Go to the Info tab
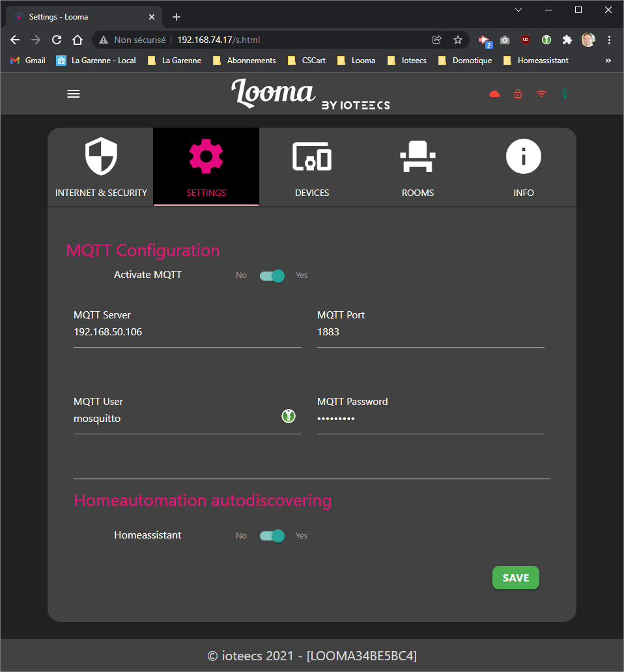The height and width of the screenshot is (672, 624). pyautogui.click(x=523, y=167)
